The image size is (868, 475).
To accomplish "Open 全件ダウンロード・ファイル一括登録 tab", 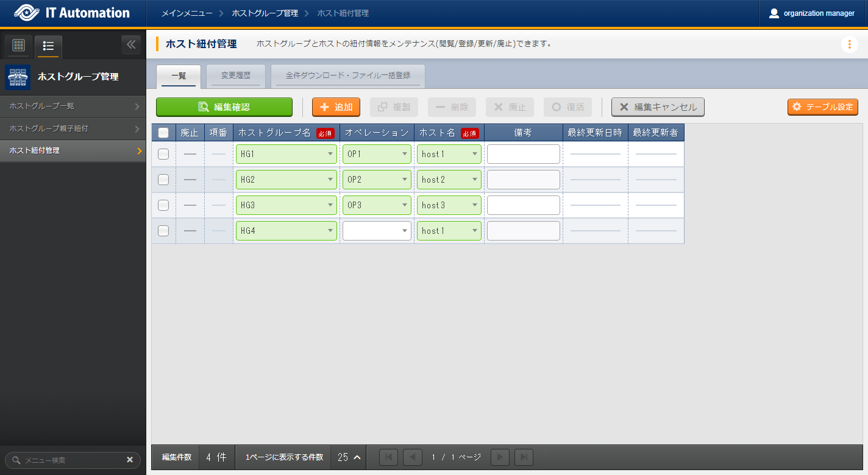I will click(x=347, y=76).
